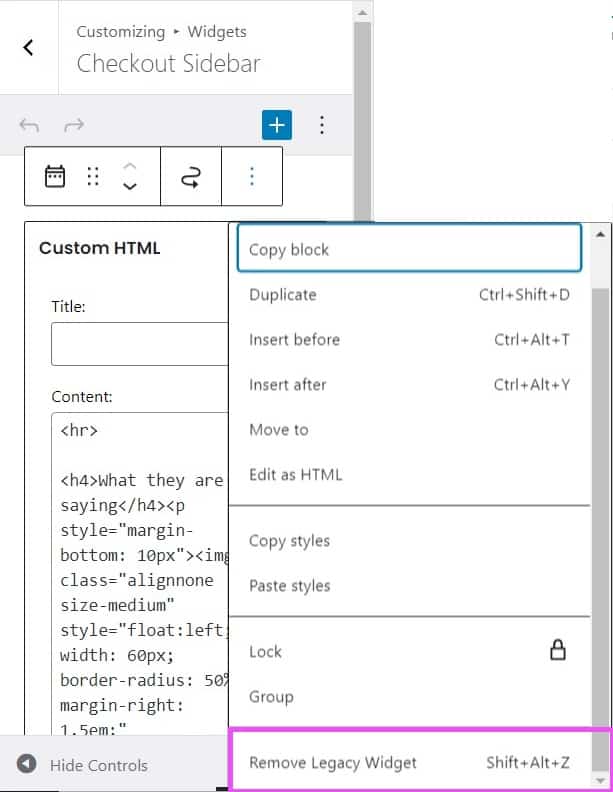Move block up with the up chevron
The height and width of the screenshot is (792, 613).
pyautogui.click(x=129, y=166)
